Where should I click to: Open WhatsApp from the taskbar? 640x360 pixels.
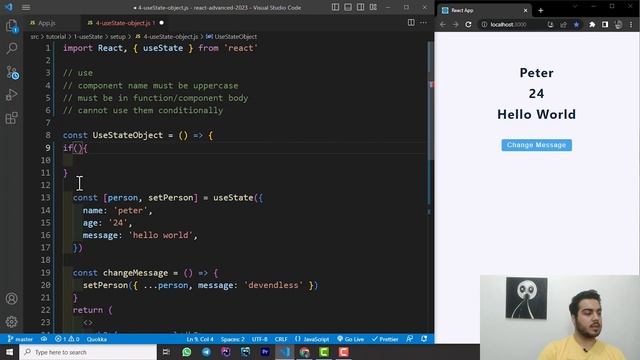point(187,352)
